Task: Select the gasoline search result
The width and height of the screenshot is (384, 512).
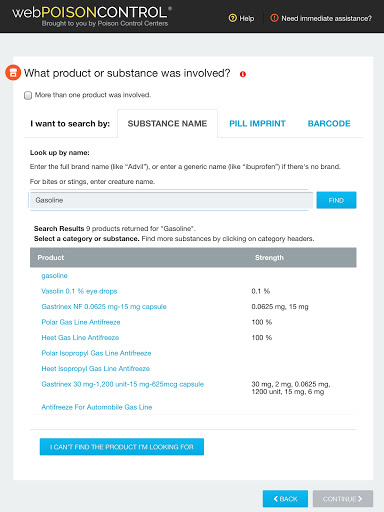Action: [54, 276]
